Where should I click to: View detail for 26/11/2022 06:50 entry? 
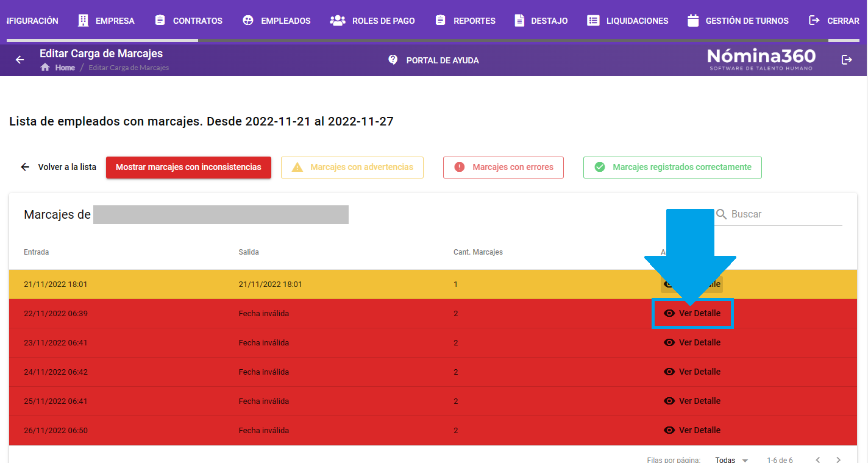click(x=692, y=430)
